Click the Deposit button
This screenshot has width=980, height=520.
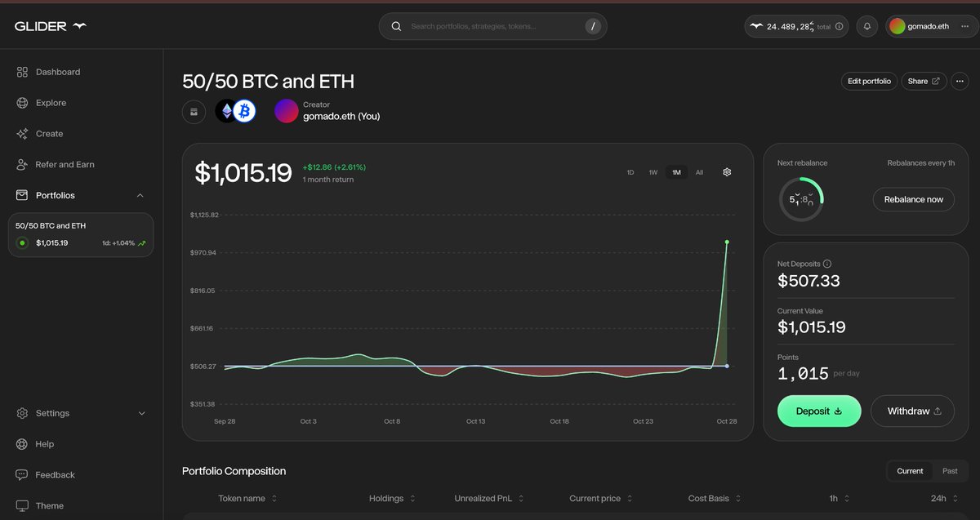tap(819, 411)
